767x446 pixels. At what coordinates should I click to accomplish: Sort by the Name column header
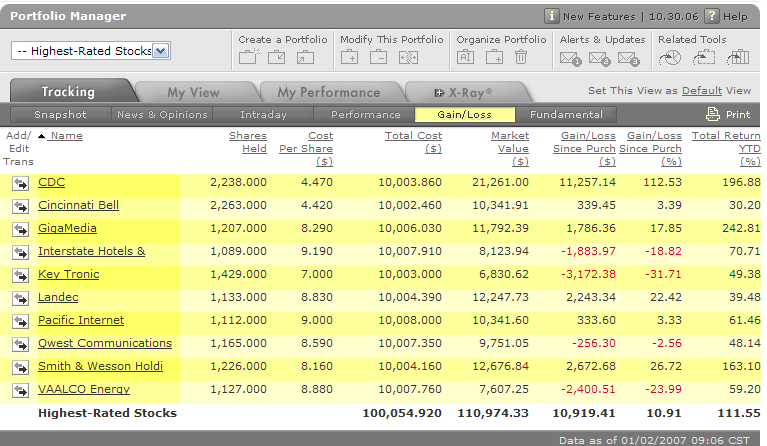66,136
